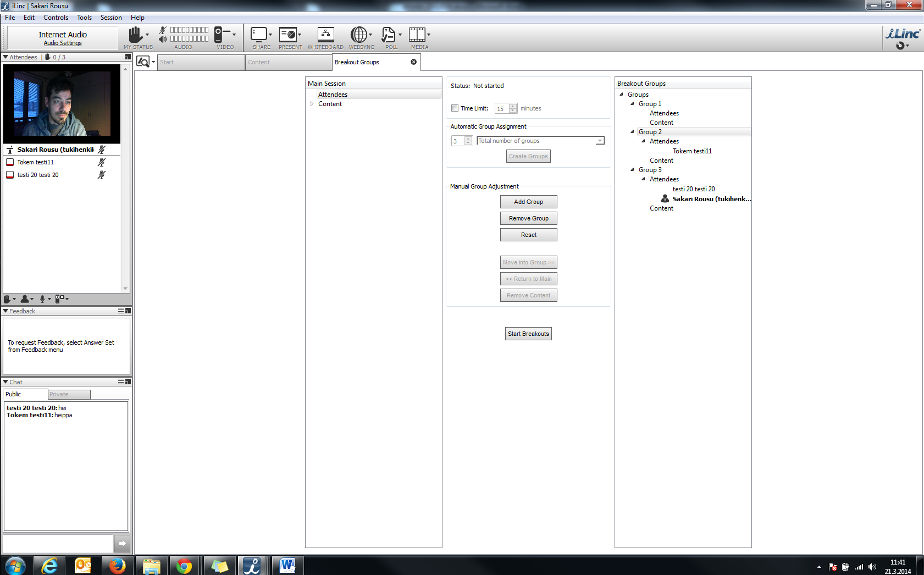Click the chat message input field

tap(58, 543)
